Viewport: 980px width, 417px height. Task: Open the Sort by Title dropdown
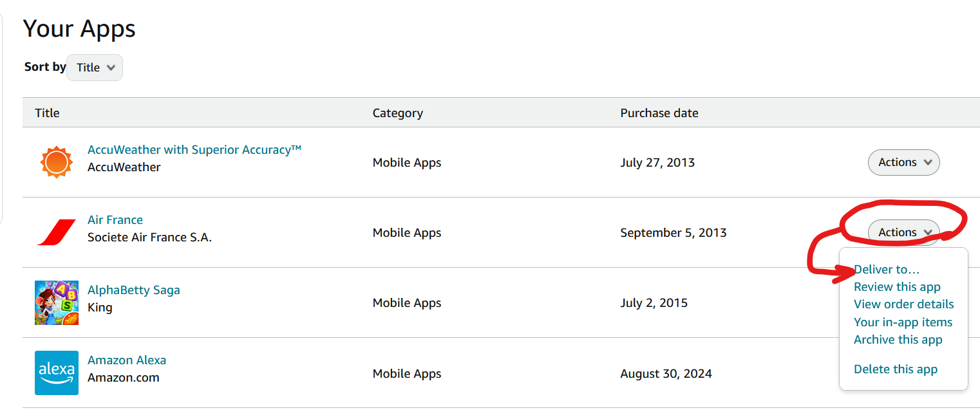click(94, 67)
